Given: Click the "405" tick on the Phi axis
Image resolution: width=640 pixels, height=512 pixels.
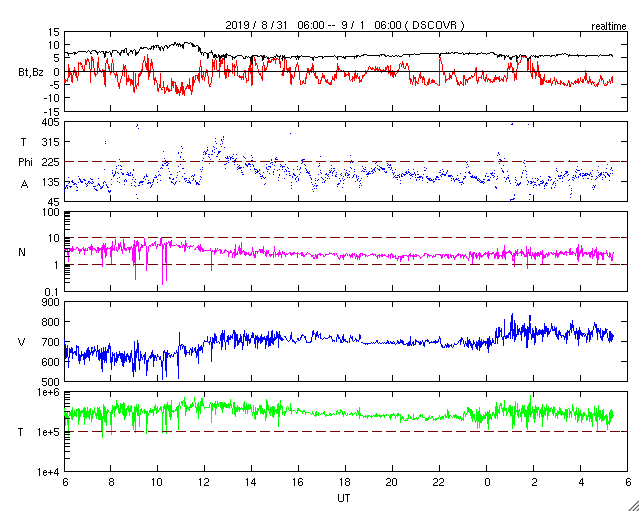Looking at the screenshot, I should click(x=51, y=122).
